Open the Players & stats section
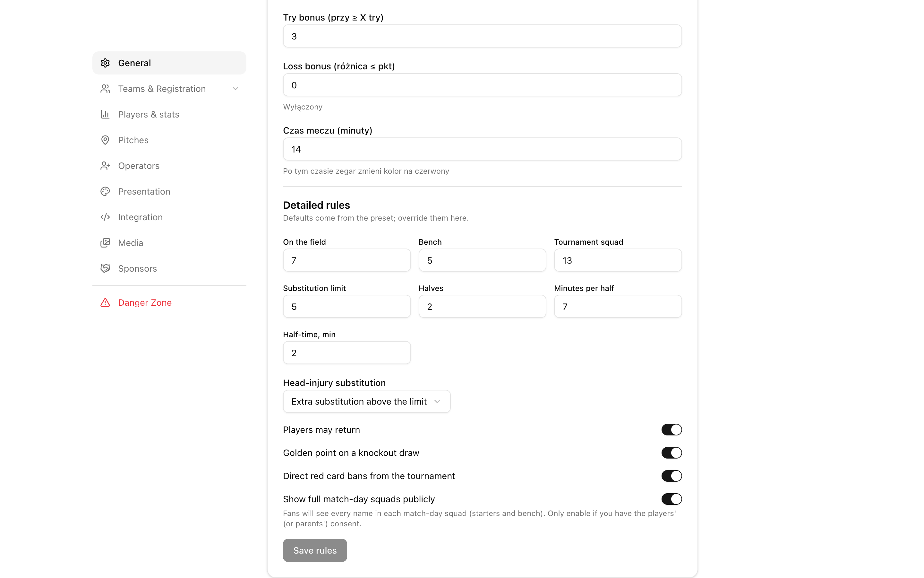Image resolution: width=924 pixels, height=578 pixels. (169, 114)
